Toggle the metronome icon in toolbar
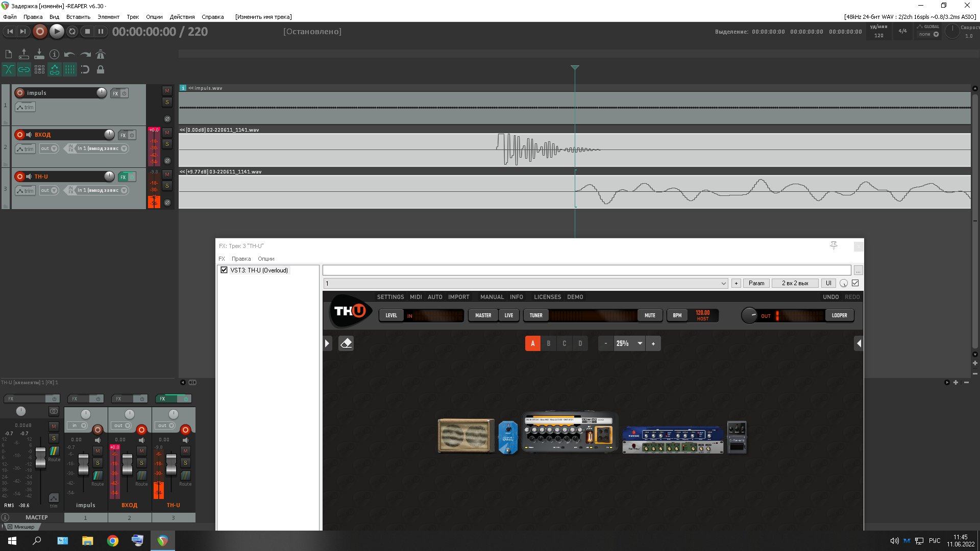The height and width of the screenshot is (551, 980). [101, 54]
